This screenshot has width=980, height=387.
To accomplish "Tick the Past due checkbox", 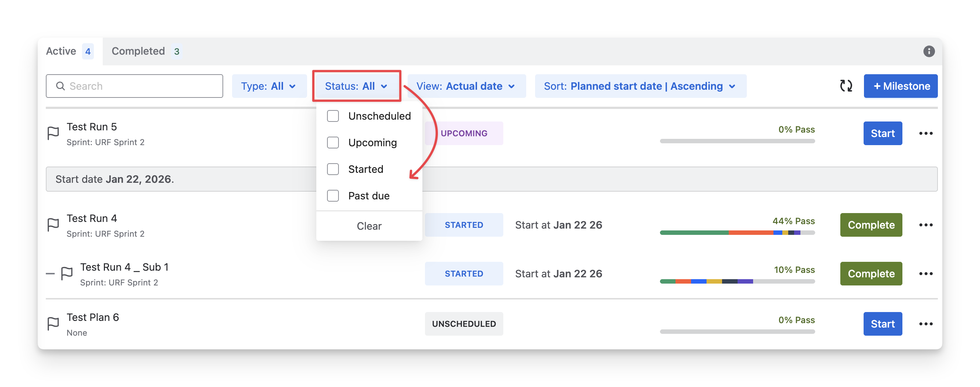I will [333, 196].
